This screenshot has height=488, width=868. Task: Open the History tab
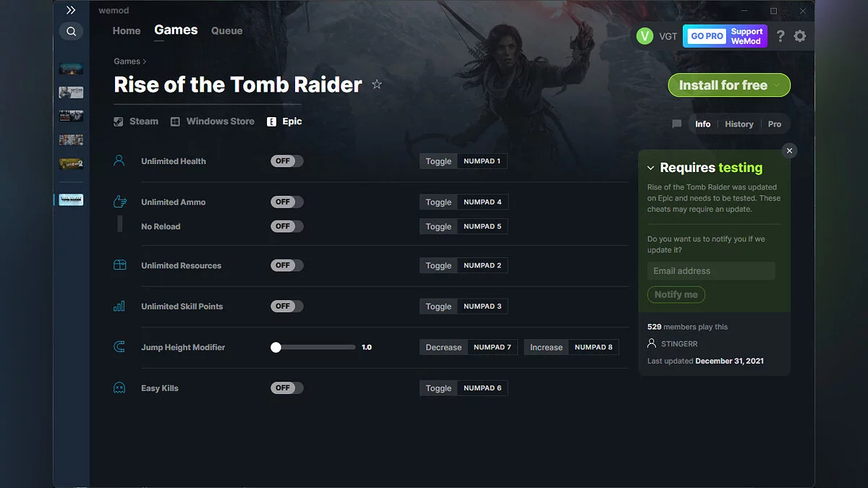[x=739, y=124]
